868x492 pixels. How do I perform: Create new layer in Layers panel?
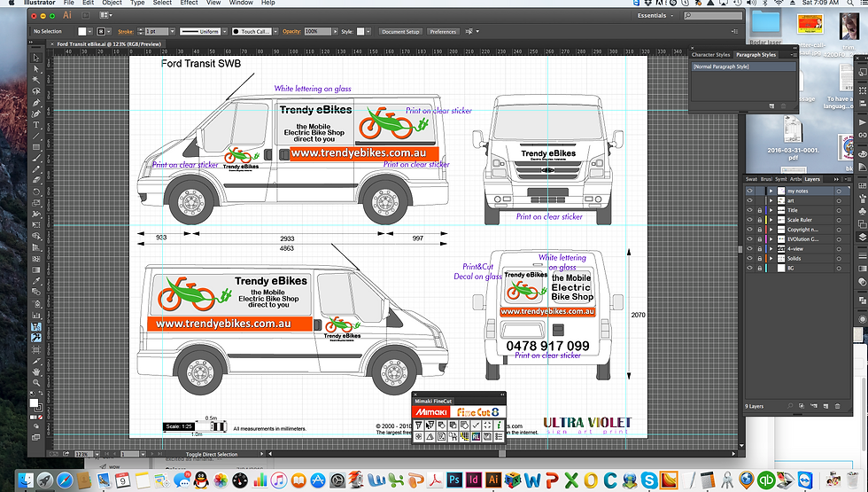coord(825,406)
